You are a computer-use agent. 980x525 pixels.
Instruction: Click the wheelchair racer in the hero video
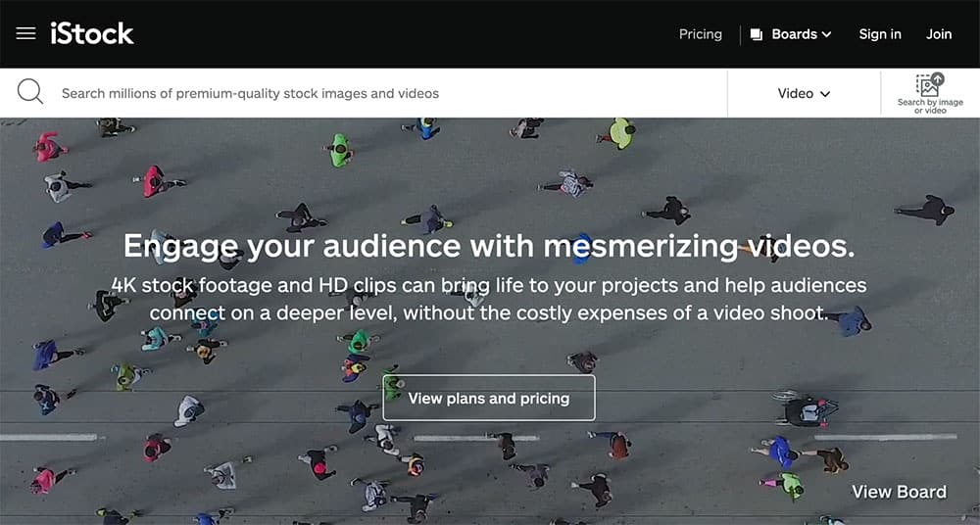pos(806,408)
